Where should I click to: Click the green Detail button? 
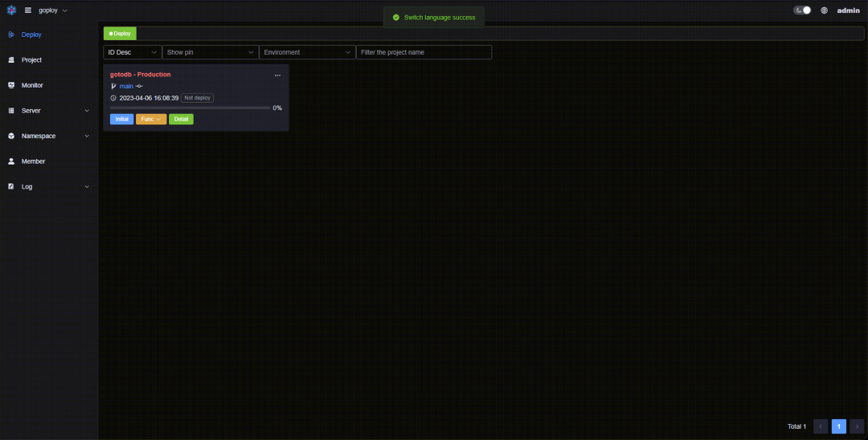181,119
